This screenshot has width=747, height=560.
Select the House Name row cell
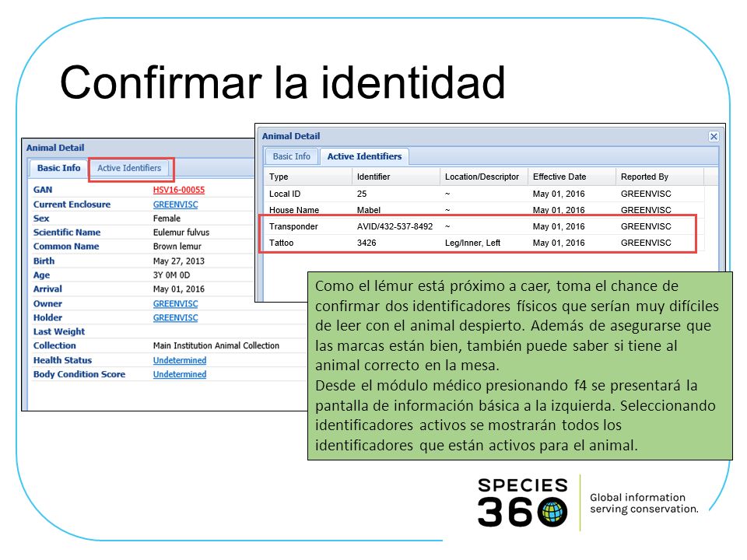coord(294,210)
